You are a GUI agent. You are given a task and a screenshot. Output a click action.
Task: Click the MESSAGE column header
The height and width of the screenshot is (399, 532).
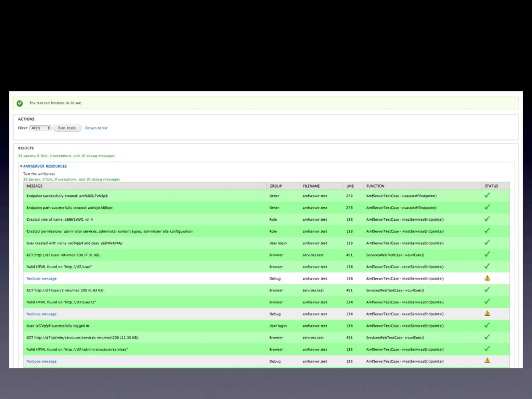coord(34,186)
